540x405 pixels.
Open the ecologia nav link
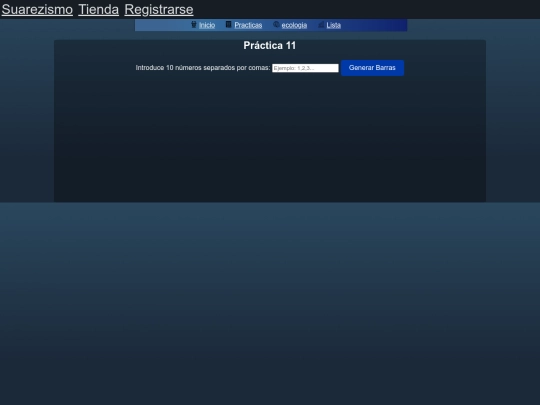[x=294, y=25]
